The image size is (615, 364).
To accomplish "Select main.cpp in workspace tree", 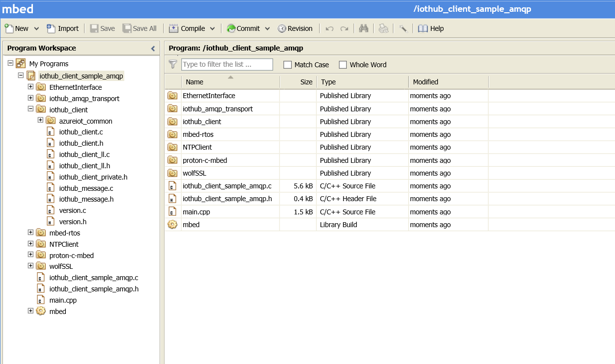I will coord(63,300).
